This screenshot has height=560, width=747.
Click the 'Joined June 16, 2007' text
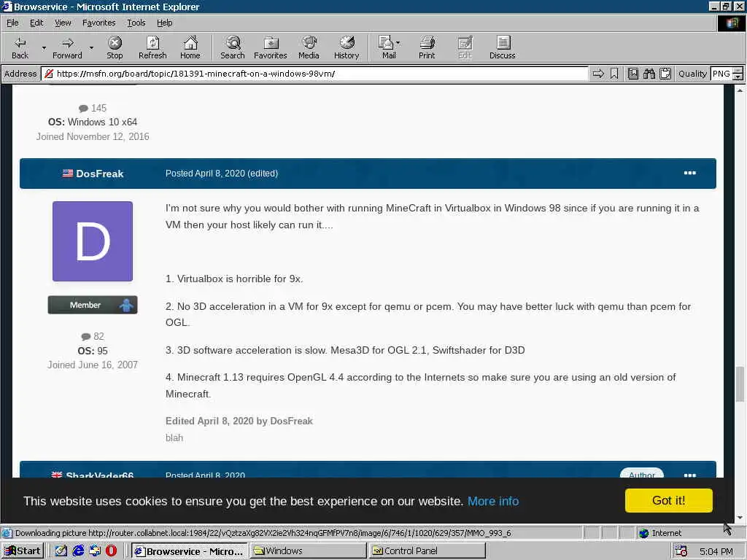(x=93, y=365)
